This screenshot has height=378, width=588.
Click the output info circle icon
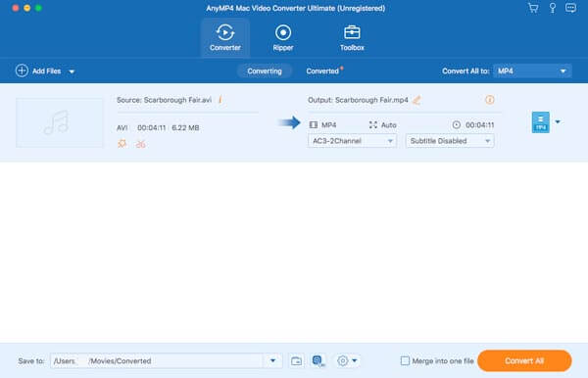[x=489, y=100]
